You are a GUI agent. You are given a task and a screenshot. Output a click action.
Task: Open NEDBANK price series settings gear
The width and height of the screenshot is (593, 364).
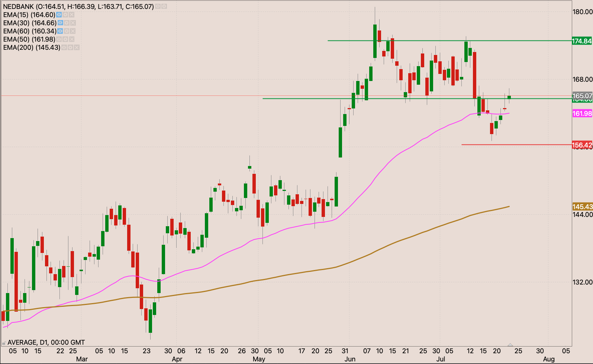[164, 7]
